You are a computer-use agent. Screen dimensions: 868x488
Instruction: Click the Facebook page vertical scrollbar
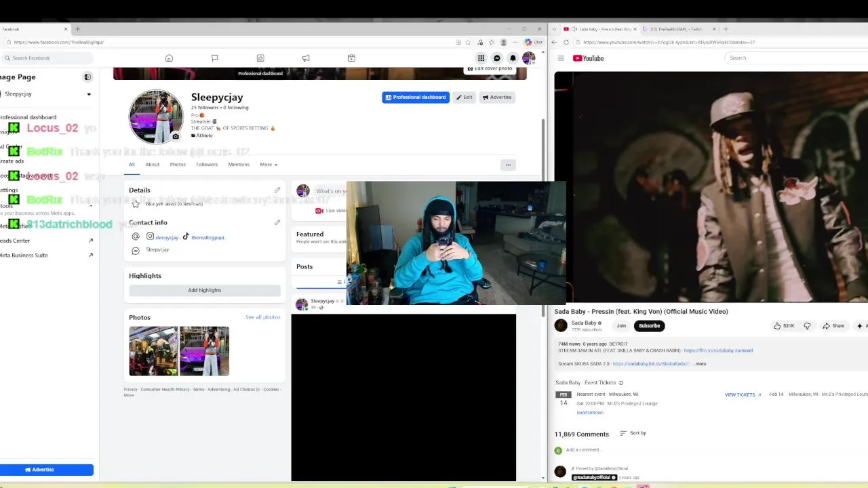pos(542,217)
